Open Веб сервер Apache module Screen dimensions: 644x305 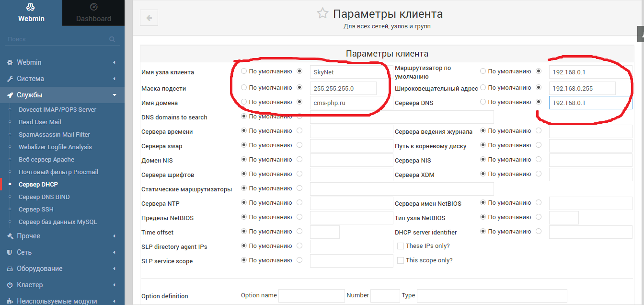[x=46, y=160]
